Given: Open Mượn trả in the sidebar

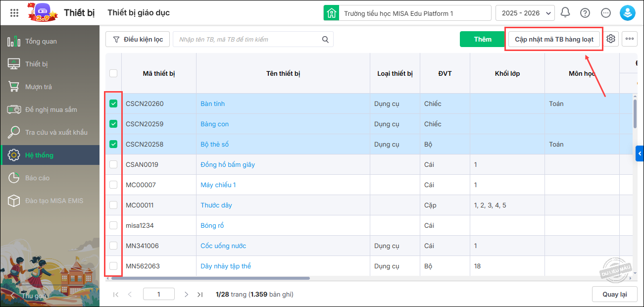Looking at the screenshot, I should coord(39,87).
